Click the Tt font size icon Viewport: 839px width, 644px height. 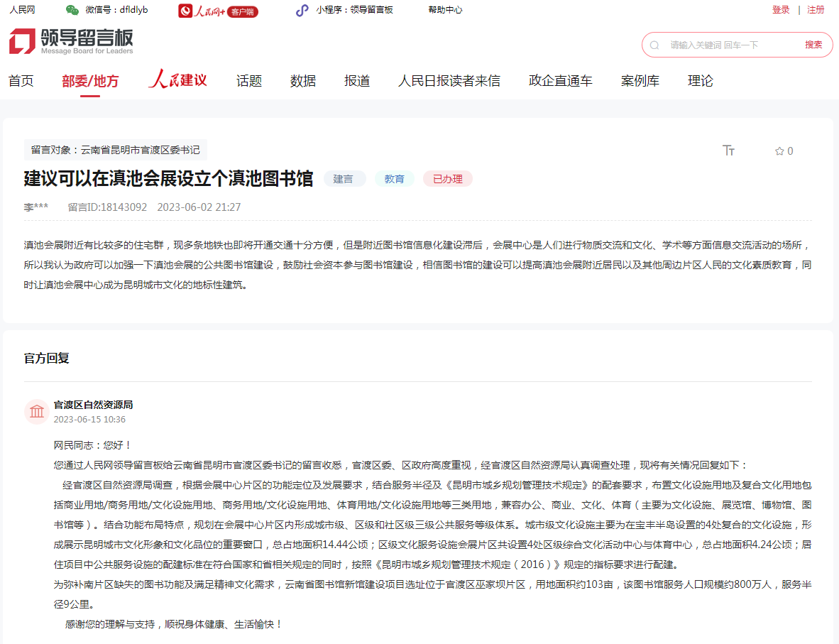(728, 151)
